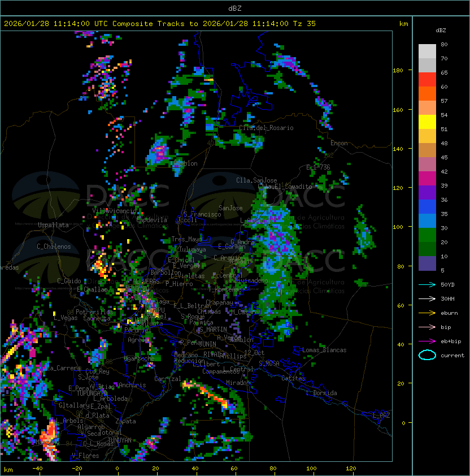Click the 100 km horizontal axis tick
The width and height of the screenshot is (470, 476).
311,469
